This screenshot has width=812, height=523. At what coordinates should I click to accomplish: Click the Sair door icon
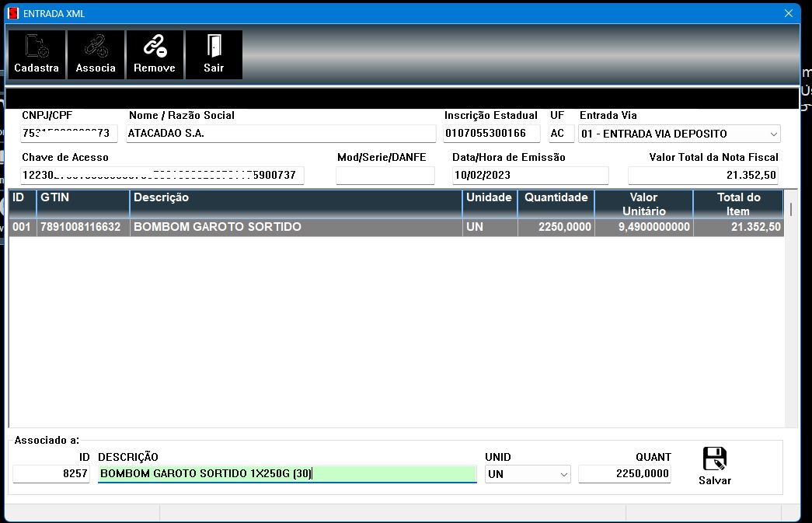(x=214, y=47)
